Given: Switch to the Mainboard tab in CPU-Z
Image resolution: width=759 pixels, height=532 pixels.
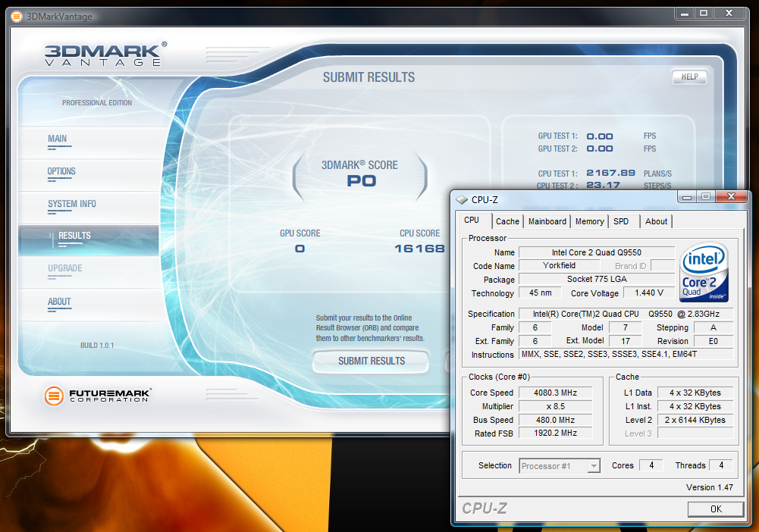Looking at the screenshot, I should click(x=547, y=221).
